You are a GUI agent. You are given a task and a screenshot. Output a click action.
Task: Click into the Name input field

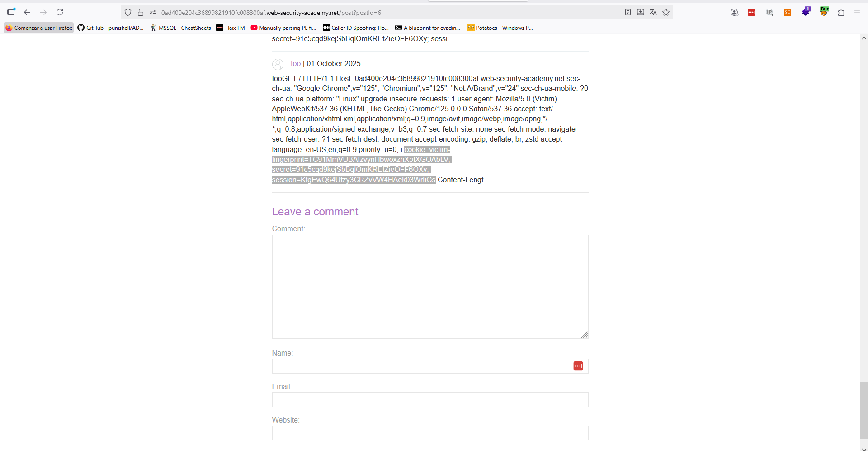pos(420,366)
